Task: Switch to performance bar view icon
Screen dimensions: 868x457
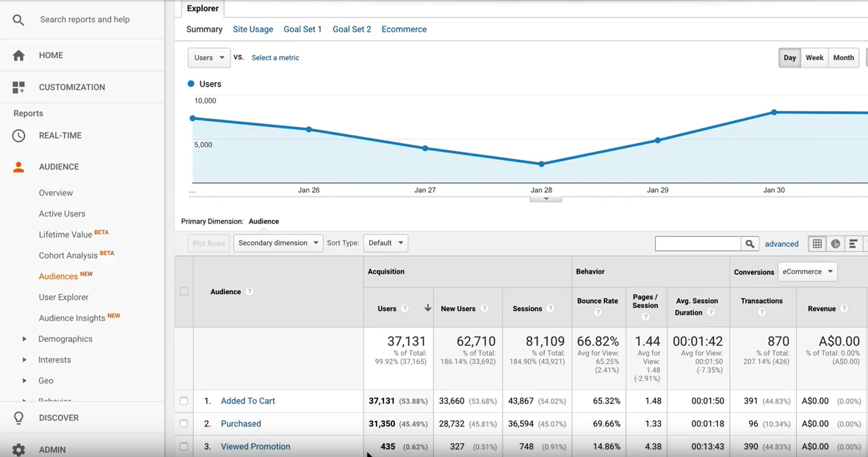Action: 853,244
